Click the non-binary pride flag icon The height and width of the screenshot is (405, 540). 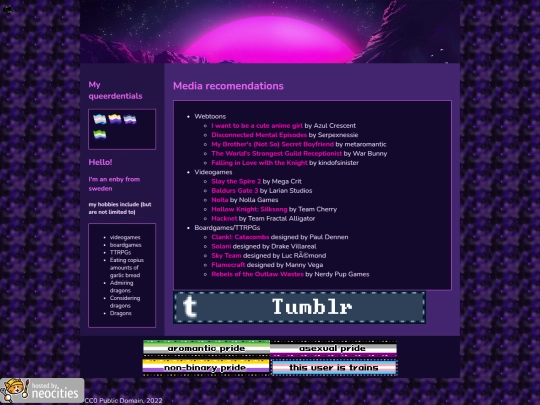click(x=115, y=119)
